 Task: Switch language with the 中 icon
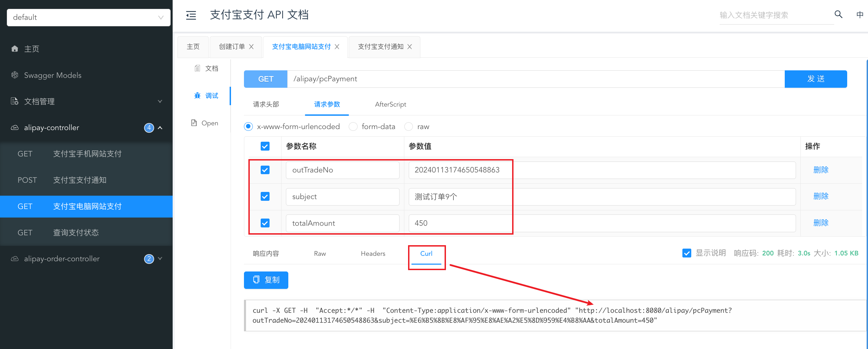[860, 15]
